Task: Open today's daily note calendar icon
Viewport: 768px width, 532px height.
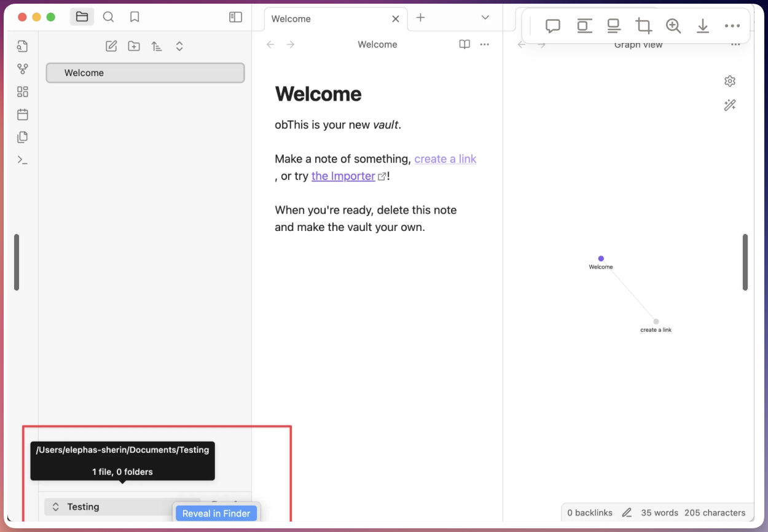Action: click(x=23, y=114)
